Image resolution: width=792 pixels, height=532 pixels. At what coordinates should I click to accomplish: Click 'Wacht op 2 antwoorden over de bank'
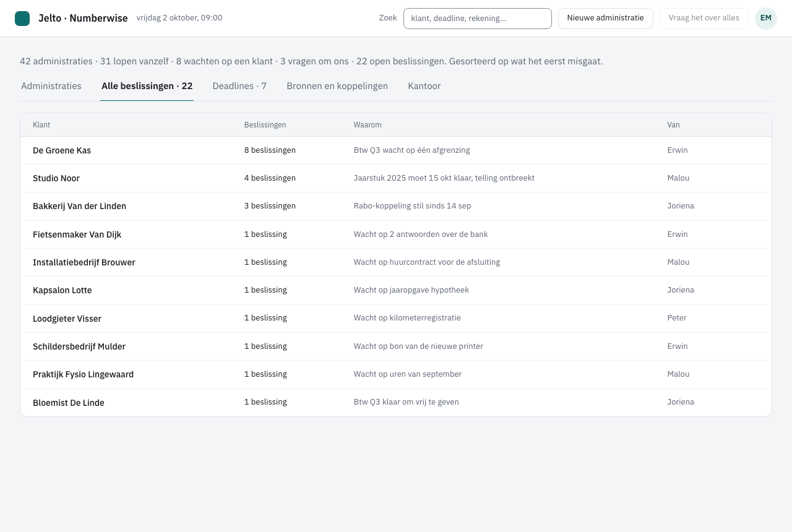coord(421,234)
